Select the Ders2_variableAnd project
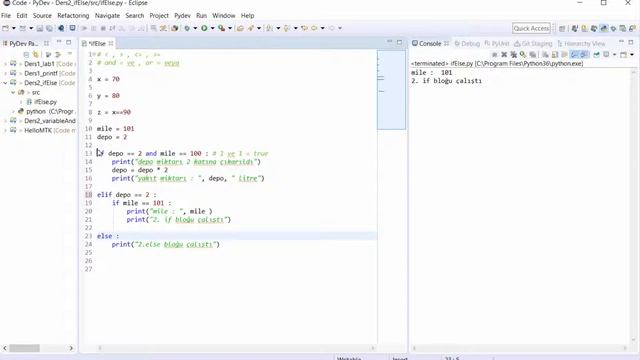 pos(50,121)
